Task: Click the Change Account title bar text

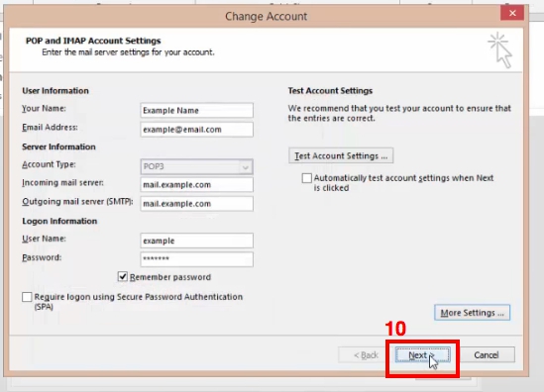Action: [267, 16]
